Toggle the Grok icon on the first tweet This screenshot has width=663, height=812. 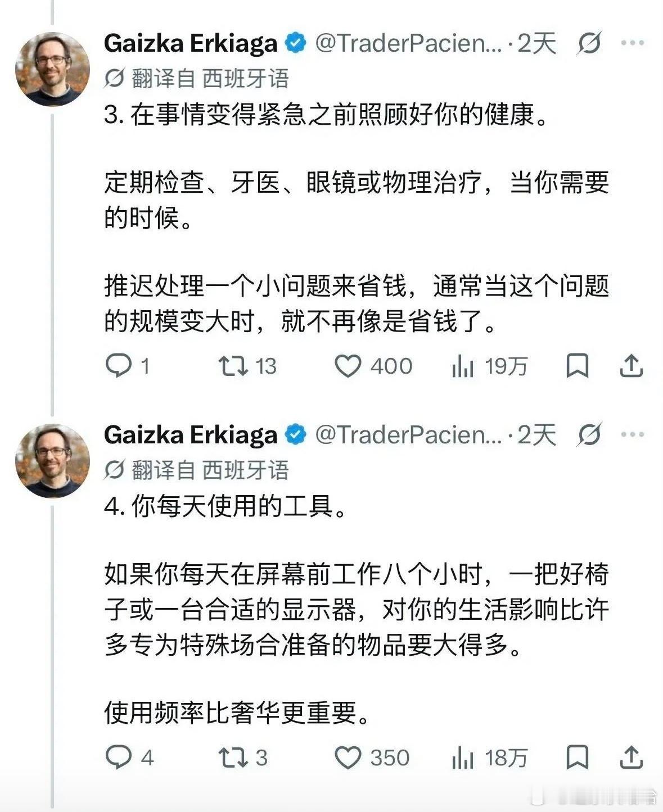pyautogui.click(x=589, y=43)
